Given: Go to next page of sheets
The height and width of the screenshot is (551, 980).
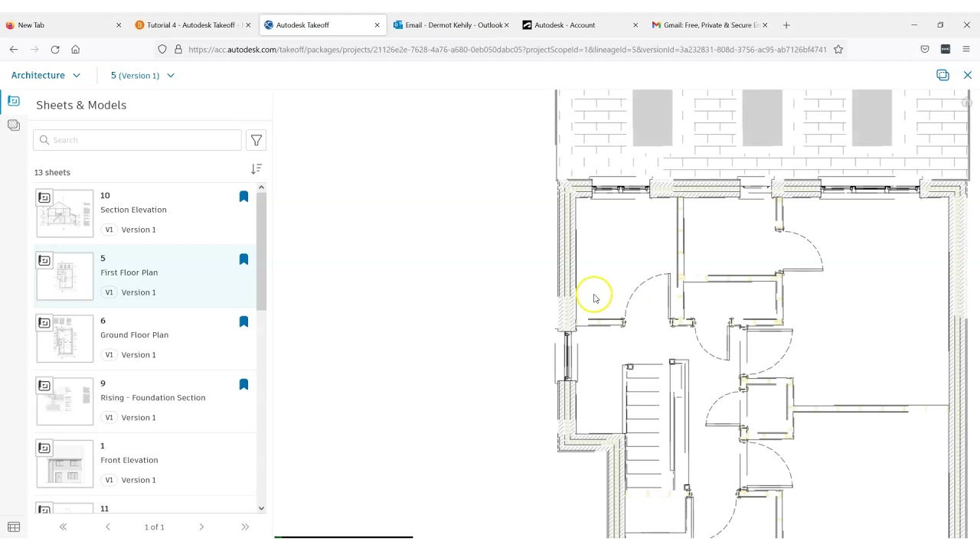Looking at the screenshot, I should (201, 527).
